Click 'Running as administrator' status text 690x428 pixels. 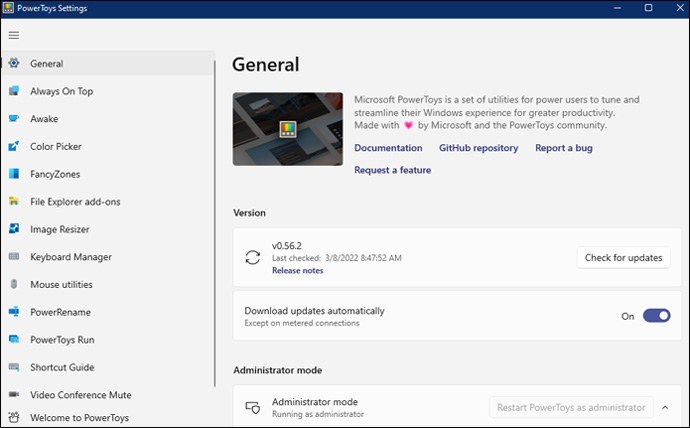click(x=318, y=414)
